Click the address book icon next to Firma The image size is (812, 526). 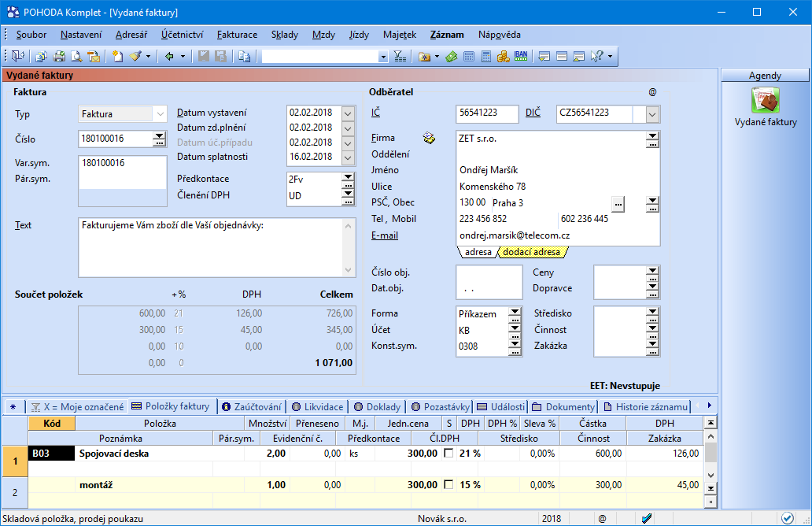pos(429,138)
